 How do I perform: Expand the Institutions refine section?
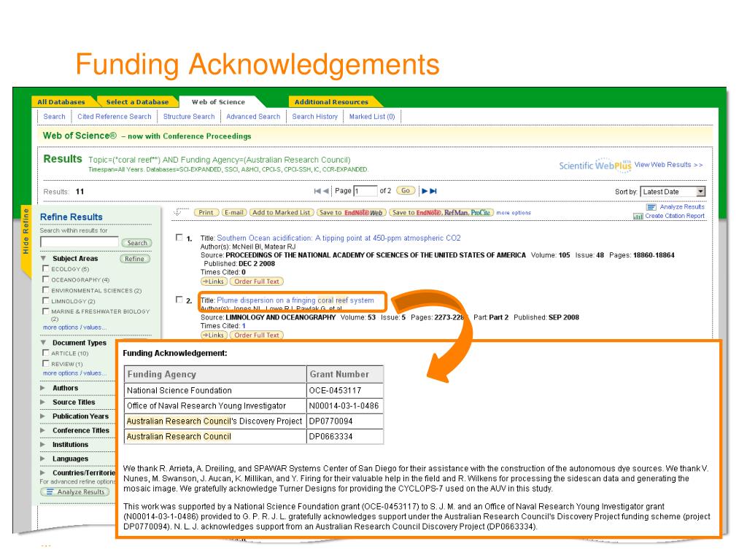point(43,445)
